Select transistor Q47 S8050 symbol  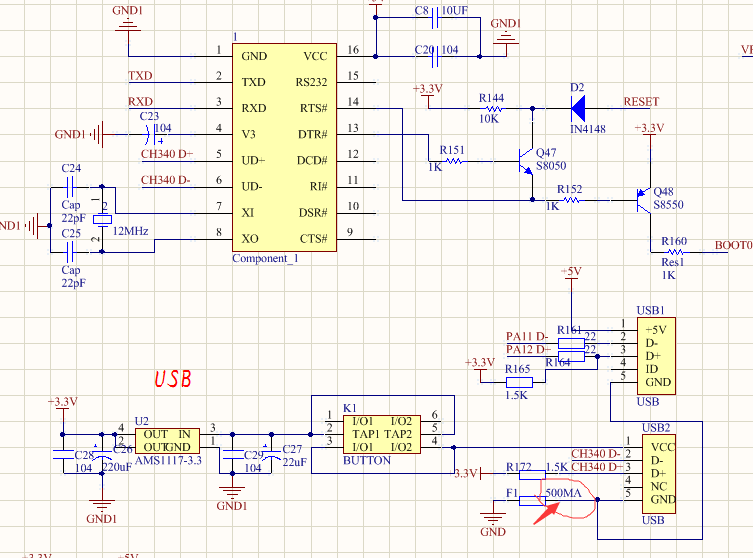tap(526, 161)
